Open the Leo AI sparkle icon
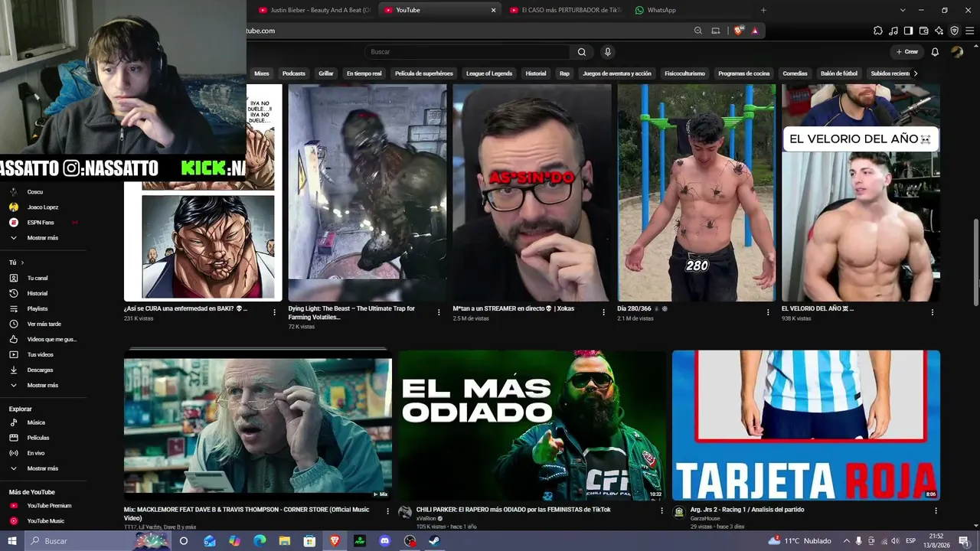The width and height of the screenshot is (980, 551). 939,31
